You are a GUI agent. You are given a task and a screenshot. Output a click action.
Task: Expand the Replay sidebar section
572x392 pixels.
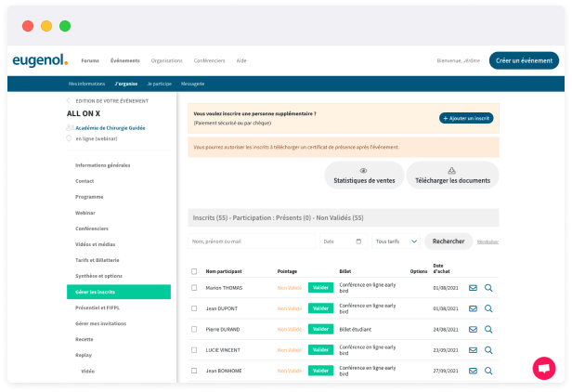(x=84, y=355)
